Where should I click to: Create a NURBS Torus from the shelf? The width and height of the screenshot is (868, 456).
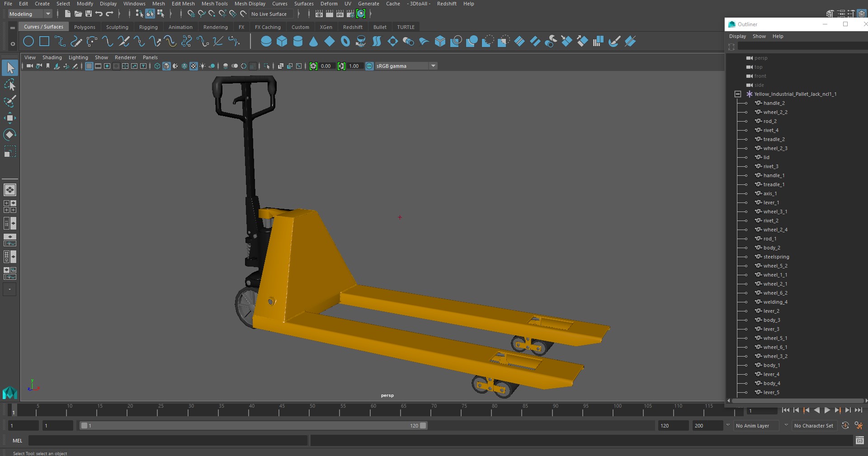click(345, 42)
